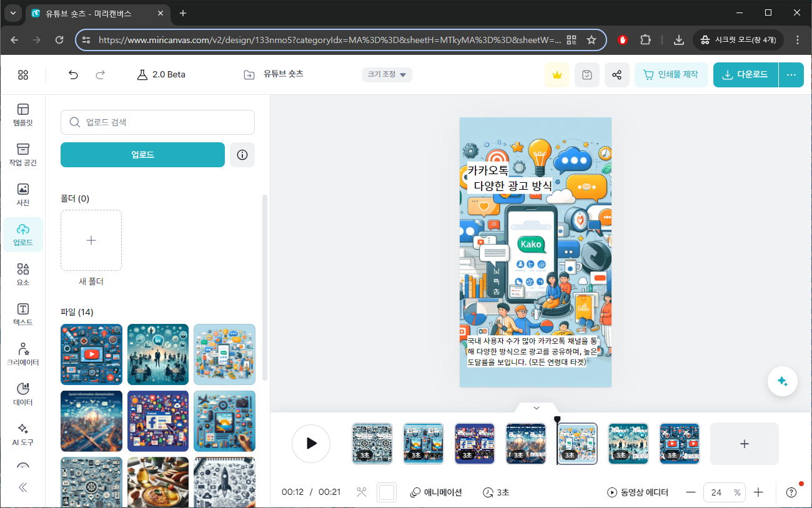This screenshot has height=508, width=812.
Task: Open the 템플릿 sidebar panel
Action: (23, 115)
